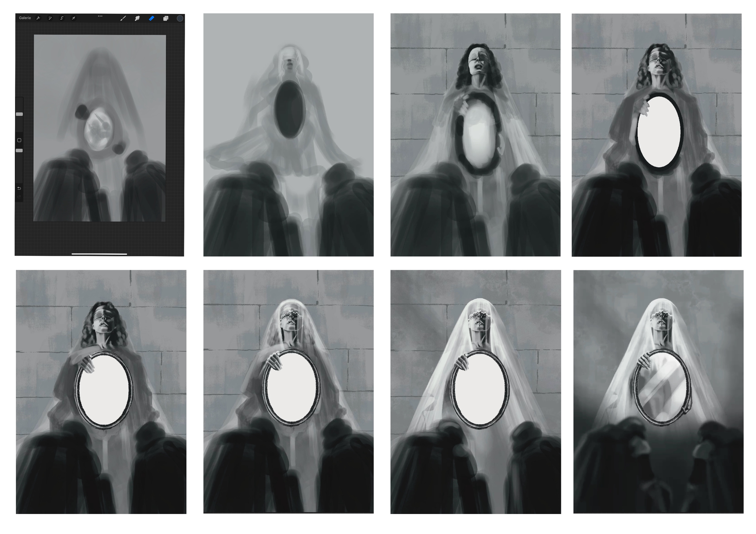The width and height of the screenshot is (756, 534).
Task: Select the Smudge finger tool
Action: click(x=137, y=18)
